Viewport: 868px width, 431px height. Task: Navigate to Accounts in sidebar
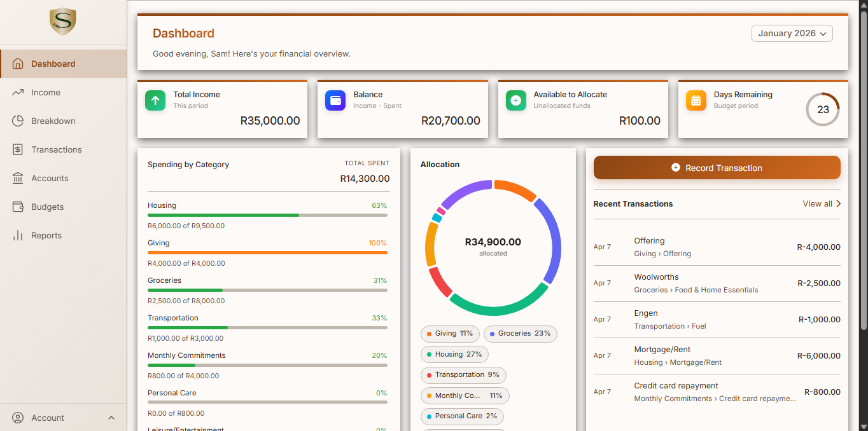coord(64,178)
